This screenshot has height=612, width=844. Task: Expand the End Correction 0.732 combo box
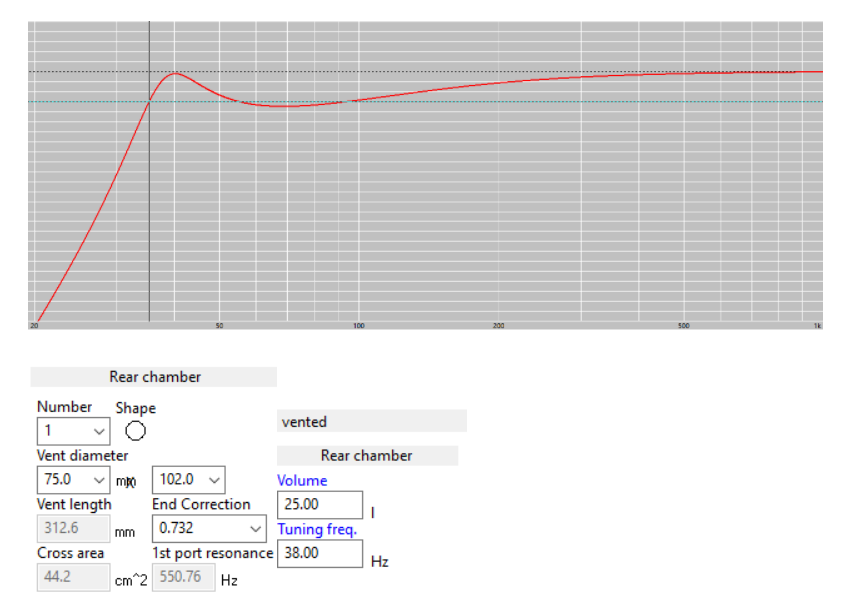[255, 528]
